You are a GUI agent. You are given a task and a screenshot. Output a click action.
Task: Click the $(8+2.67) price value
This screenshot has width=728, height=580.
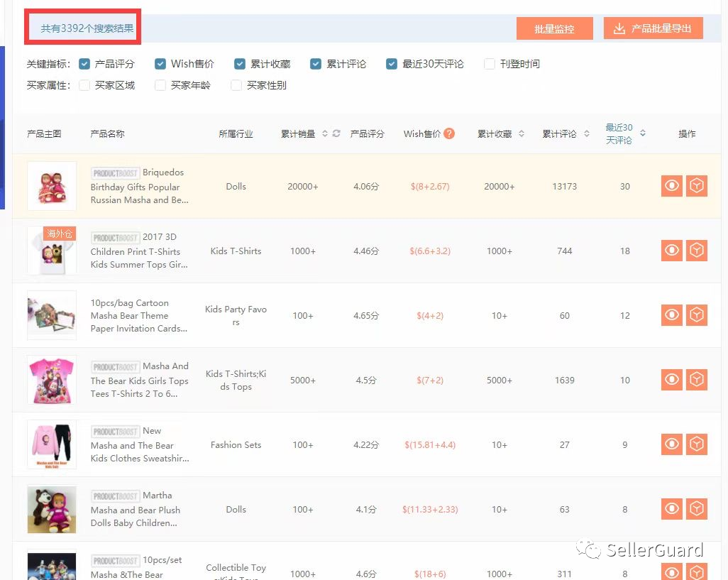(430, 187)
